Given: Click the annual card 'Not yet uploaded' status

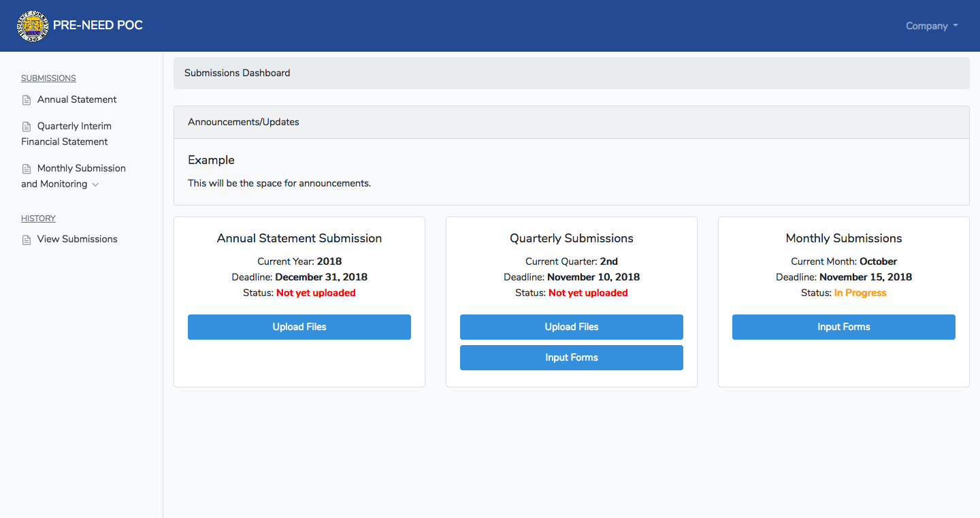Looking at the screenshot, I should (316, 293).
